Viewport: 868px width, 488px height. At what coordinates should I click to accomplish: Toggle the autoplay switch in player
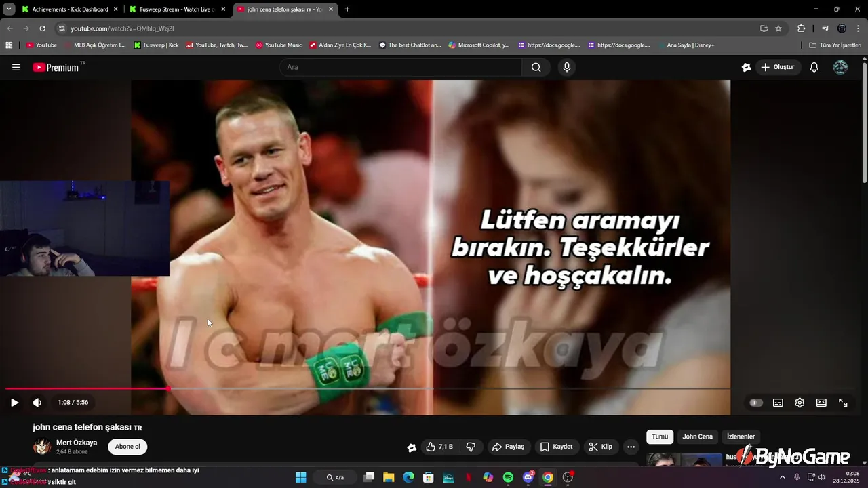tap(756, 403)
